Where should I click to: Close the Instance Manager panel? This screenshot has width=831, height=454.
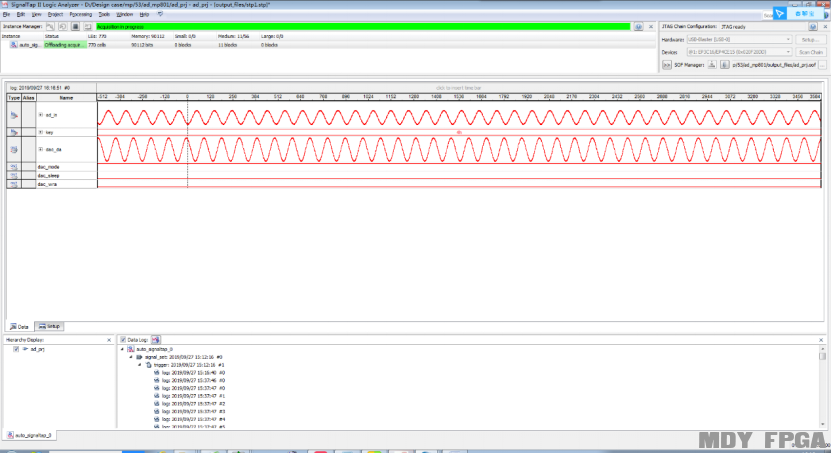651,26
